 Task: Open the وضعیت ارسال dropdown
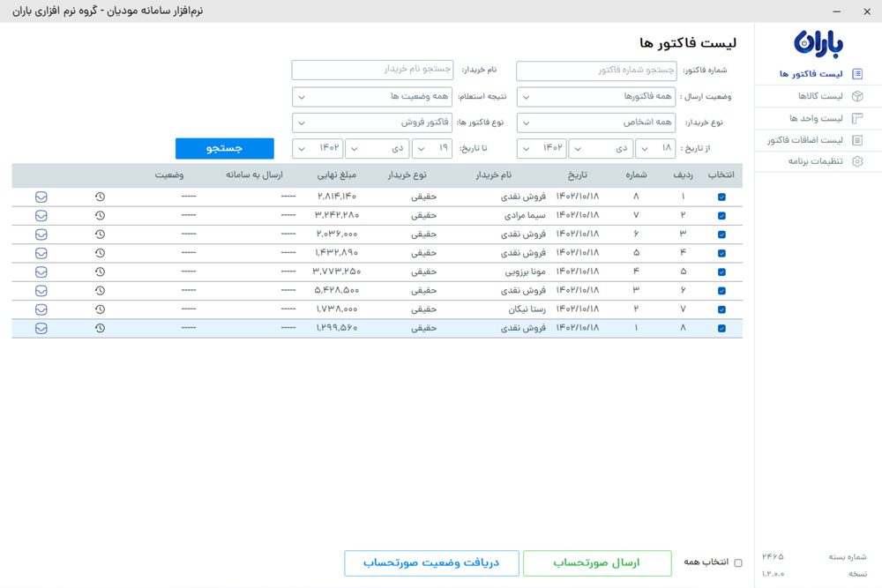point(596,97)
